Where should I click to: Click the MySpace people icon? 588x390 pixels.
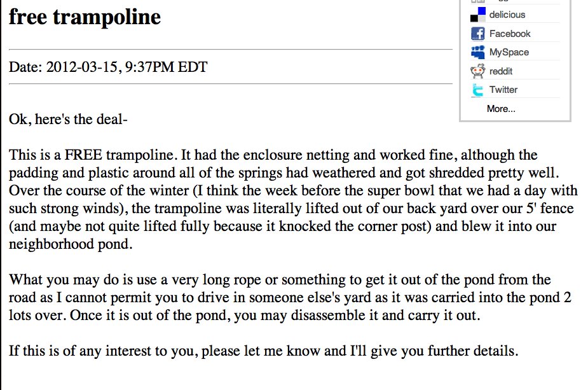[x=478, y=52]
